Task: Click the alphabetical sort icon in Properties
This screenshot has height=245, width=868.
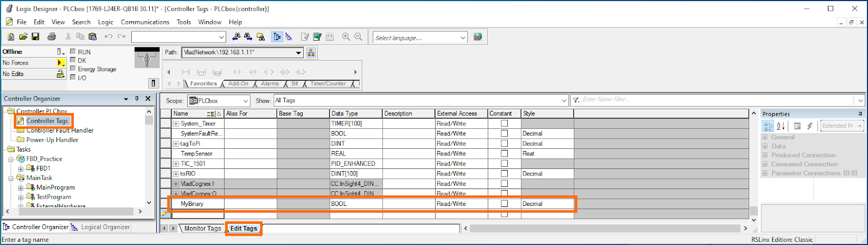Action: [781, 126]
